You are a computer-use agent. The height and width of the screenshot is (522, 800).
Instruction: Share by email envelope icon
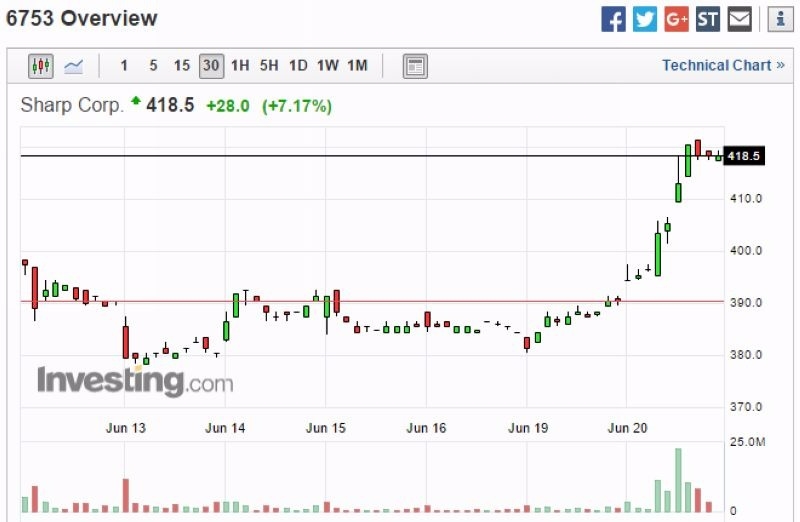point(739,19)
